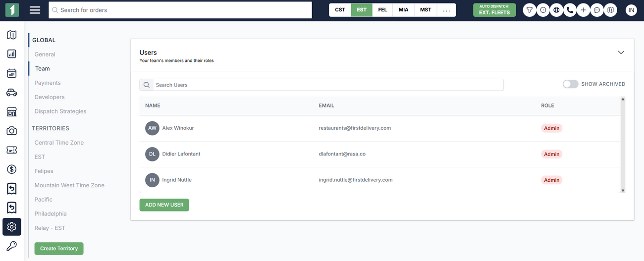Switch to the FEL territory tab
Screen dimensions: 644x261
tap(382, 10)
